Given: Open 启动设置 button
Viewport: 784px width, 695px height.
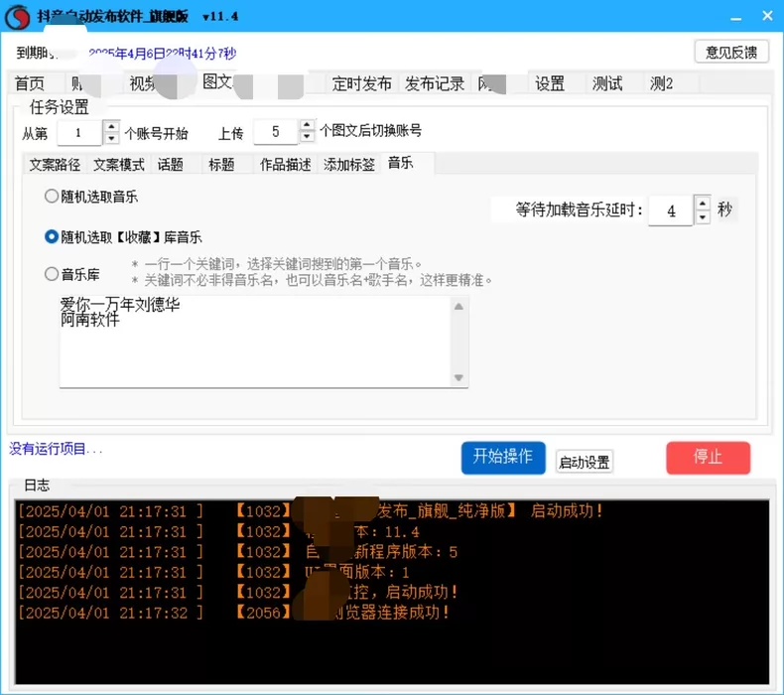Looking at the screenshot, I should (584, 462).
